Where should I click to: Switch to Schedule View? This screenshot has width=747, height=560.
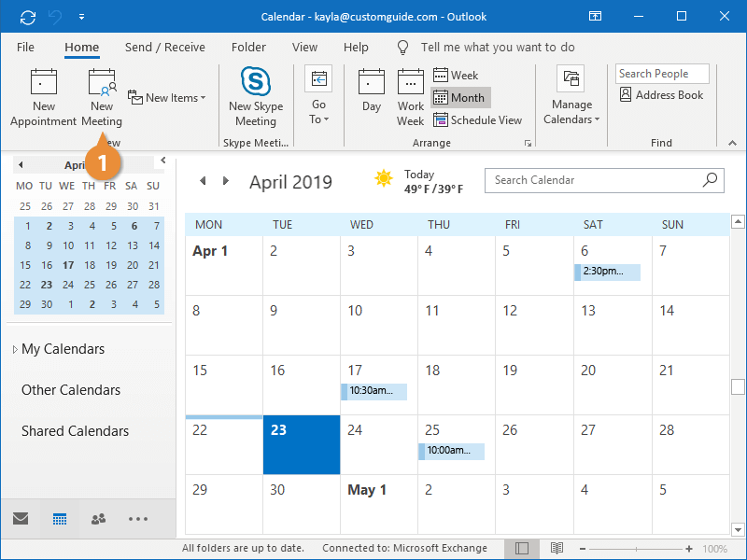pyautogui.click(x=477, y=120)
